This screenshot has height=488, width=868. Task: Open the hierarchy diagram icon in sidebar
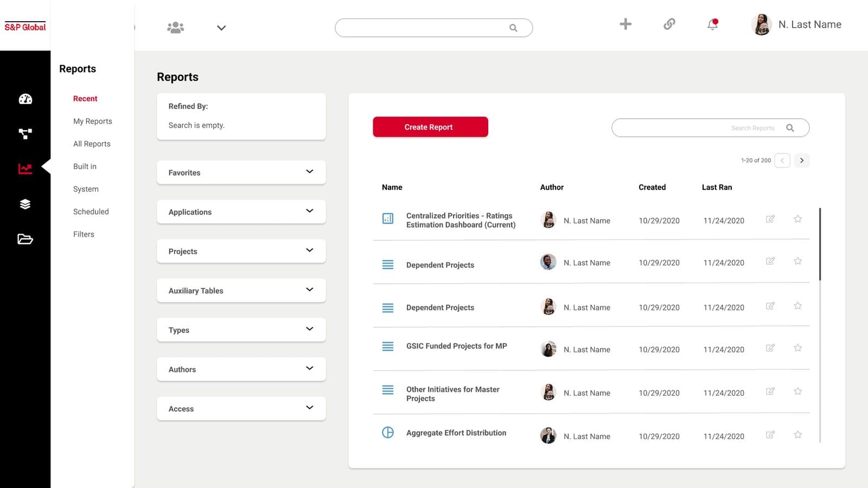[25, 133]
